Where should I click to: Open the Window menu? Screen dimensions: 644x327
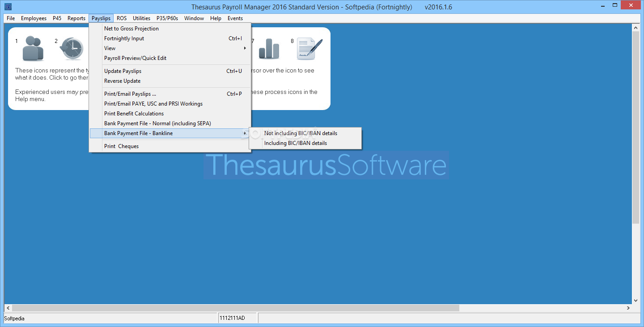194,18
